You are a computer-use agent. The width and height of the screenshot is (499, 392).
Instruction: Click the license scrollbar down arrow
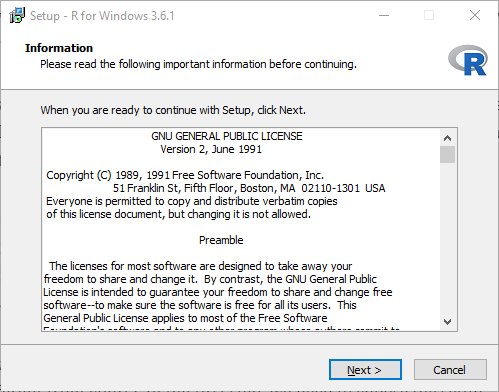click(447, 322)
